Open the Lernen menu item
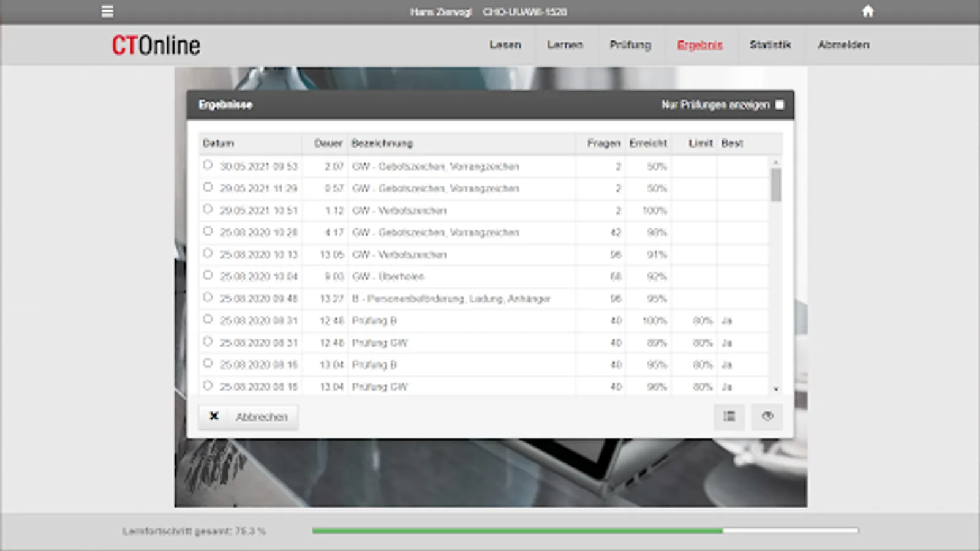This screenshot has height=551, width=980. point(565,45)
